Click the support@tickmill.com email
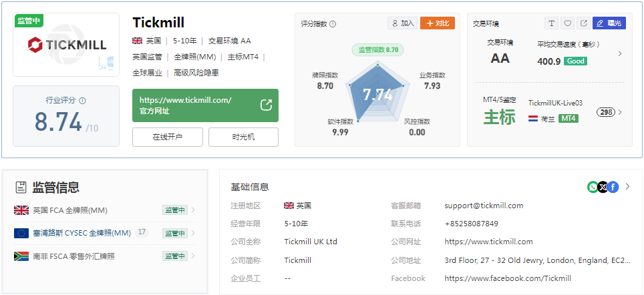Screen dimensions: 644x295 coord(484,206)
